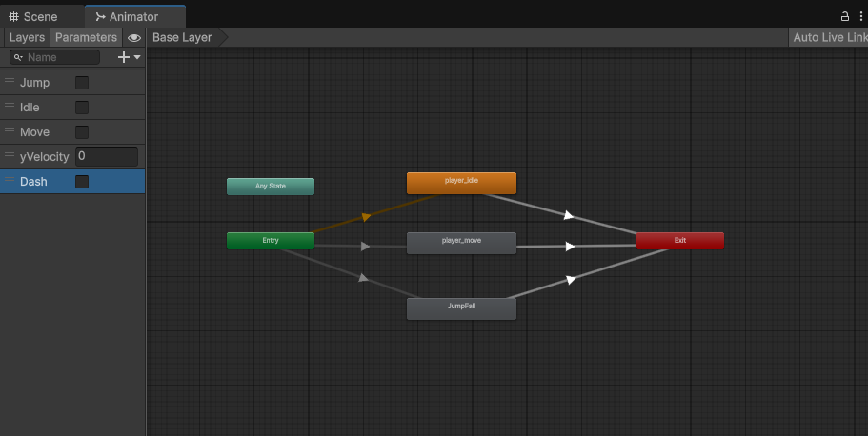Select the JumpFall to Exit transition arrow
Screen dimensions: 868x436
tap(571, 280)
